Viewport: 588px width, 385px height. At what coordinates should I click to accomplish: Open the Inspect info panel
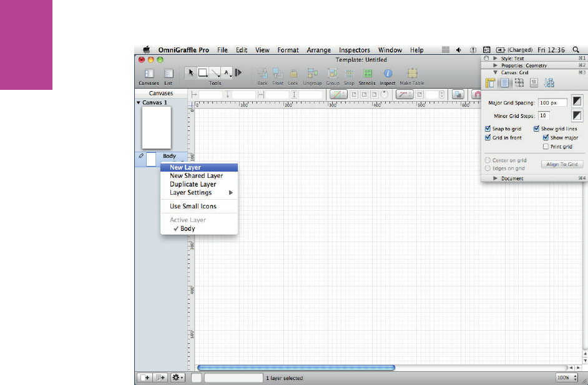coord(388,73)
